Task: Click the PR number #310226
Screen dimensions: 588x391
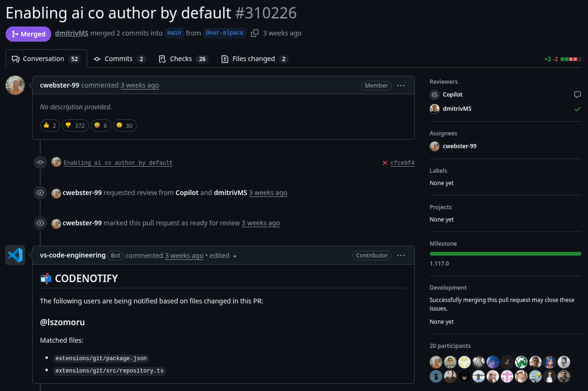Action: 266,13
